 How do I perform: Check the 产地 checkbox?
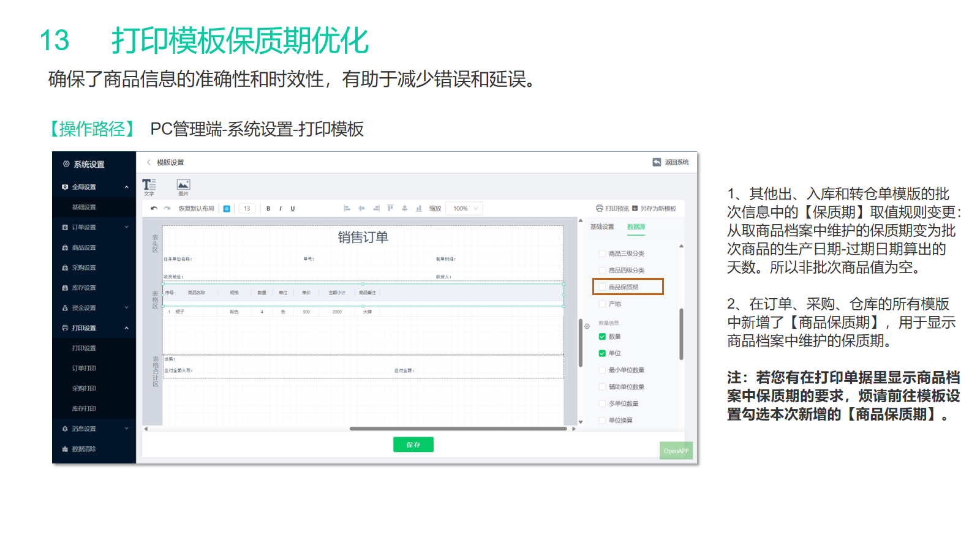(602, 304)
